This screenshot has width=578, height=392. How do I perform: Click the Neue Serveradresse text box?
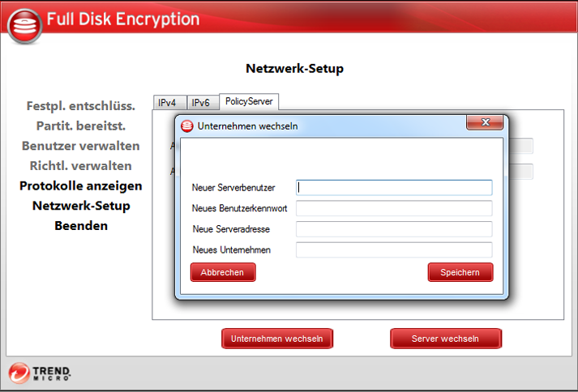coord(394,229)
